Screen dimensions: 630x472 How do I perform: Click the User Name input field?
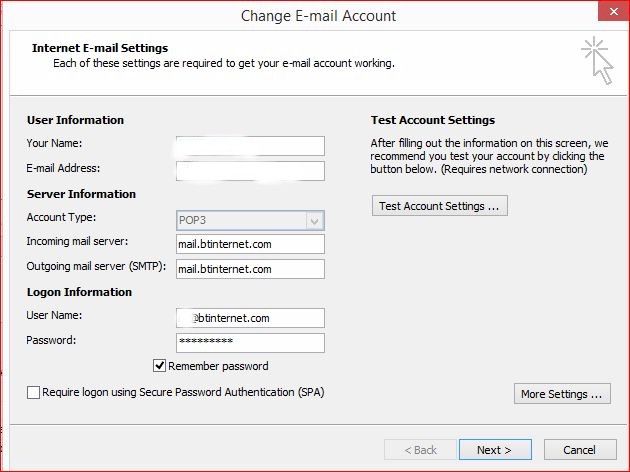click(x=250, y=318)
